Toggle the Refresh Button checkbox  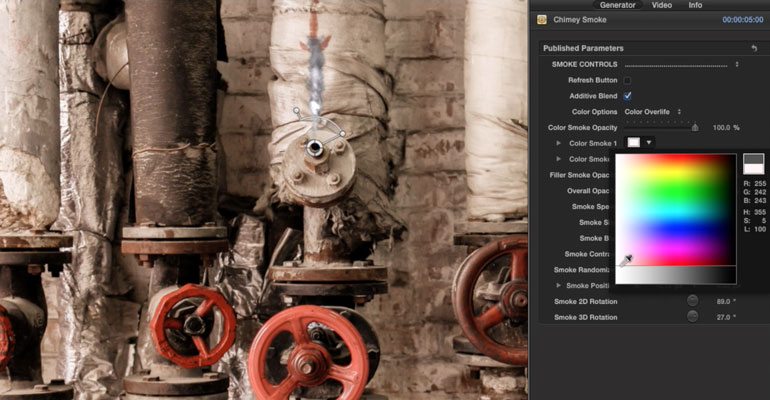coord(627,80)
